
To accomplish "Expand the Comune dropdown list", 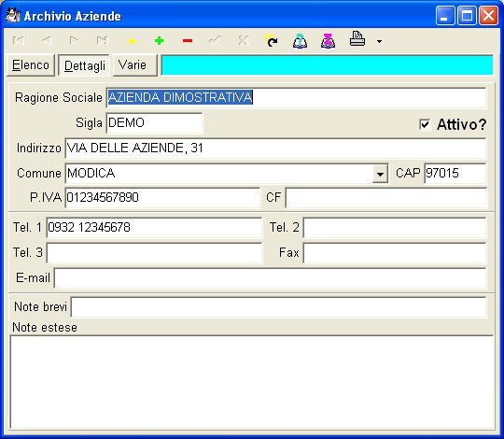I will pyautogui.click(x=380, y=174).
